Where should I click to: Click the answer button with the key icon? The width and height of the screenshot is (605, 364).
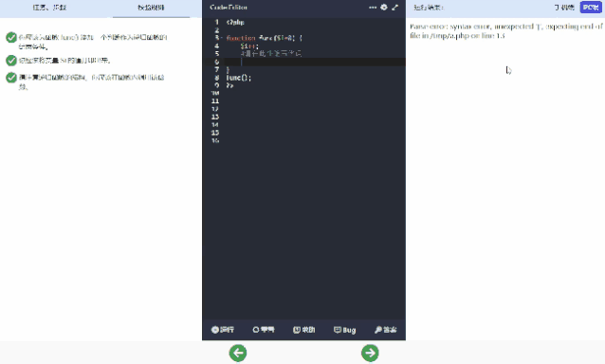pos(385,330)
